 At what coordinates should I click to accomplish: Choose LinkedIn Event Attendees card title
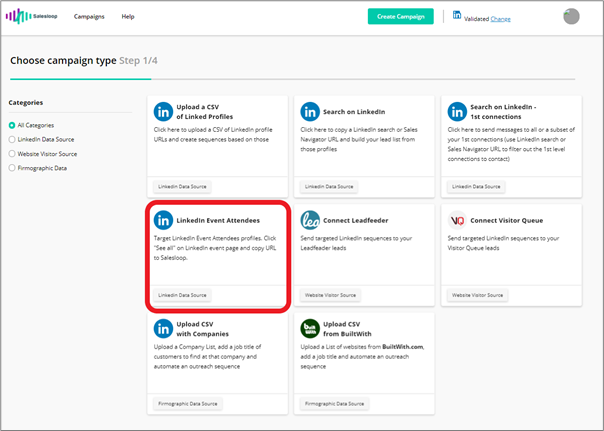(x=218, y=220)
